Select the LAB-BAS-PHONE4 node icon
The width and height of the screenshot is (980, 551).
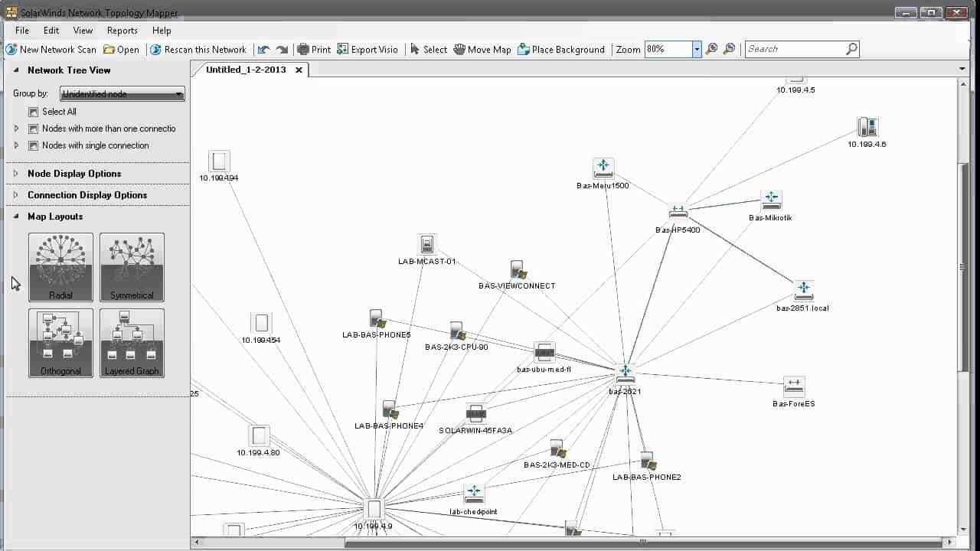pos(390,410)
